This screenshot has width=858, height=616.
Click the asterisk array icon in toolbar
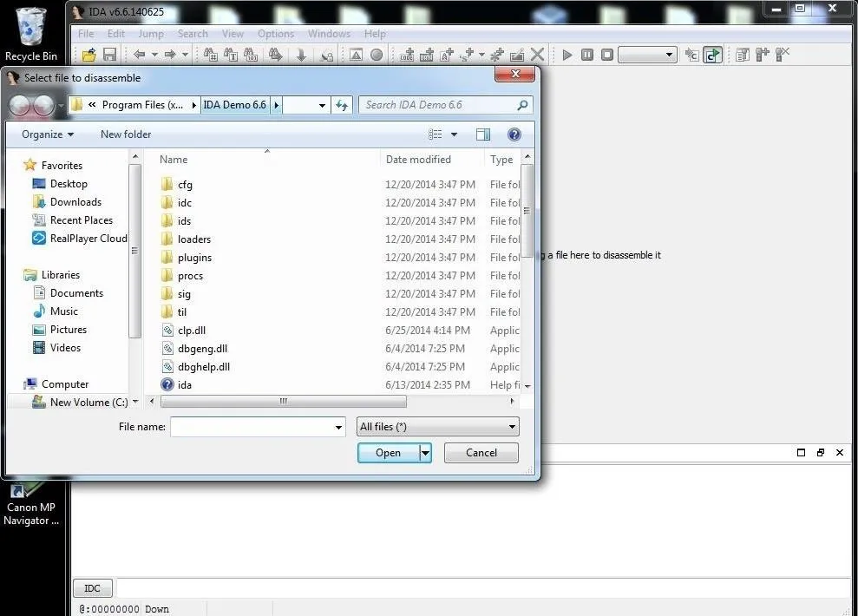click(x=497, y=55)
